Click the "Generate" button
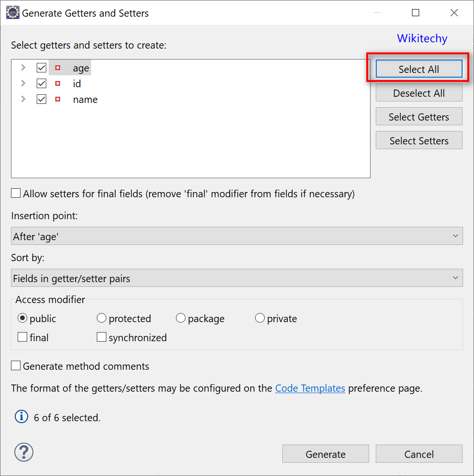 pos(325,454)
